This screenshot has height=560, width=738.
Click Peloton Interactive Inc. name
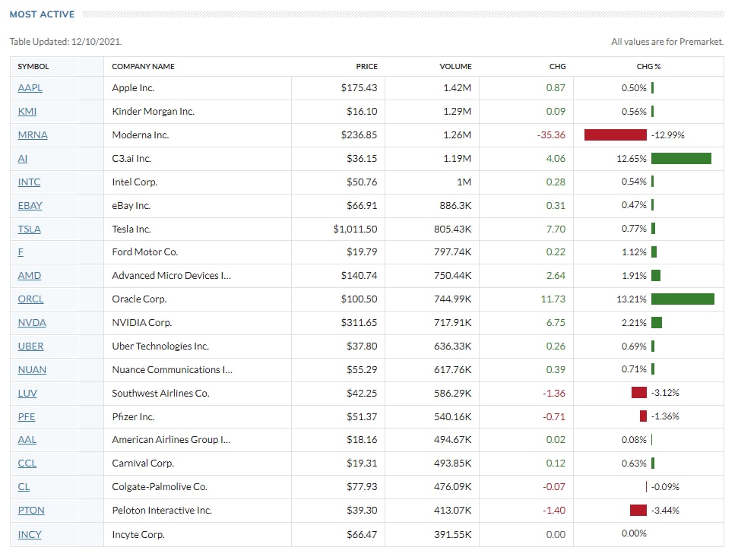click(x=162, y=511)
